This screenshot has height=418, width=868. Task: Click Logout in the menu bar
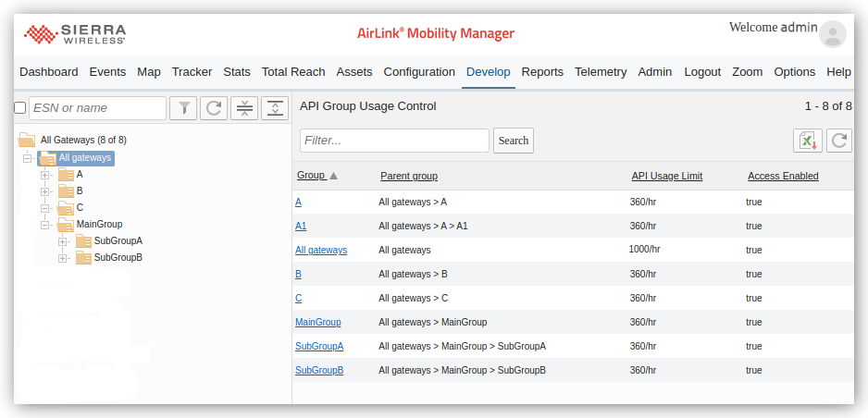(x=702, y=72)
